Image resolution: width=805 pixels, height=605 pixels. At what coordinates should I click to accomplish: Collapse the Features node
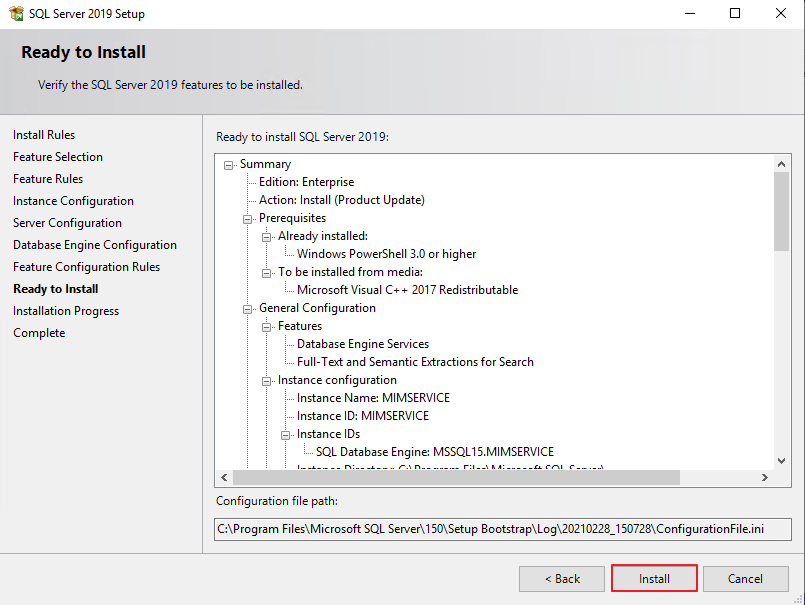(x=266, y=327)
